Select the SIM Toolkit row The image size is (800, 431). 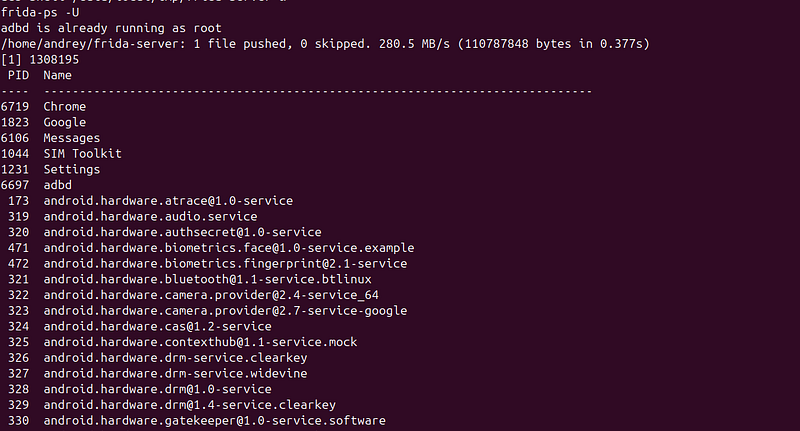(x=61, y=154)
